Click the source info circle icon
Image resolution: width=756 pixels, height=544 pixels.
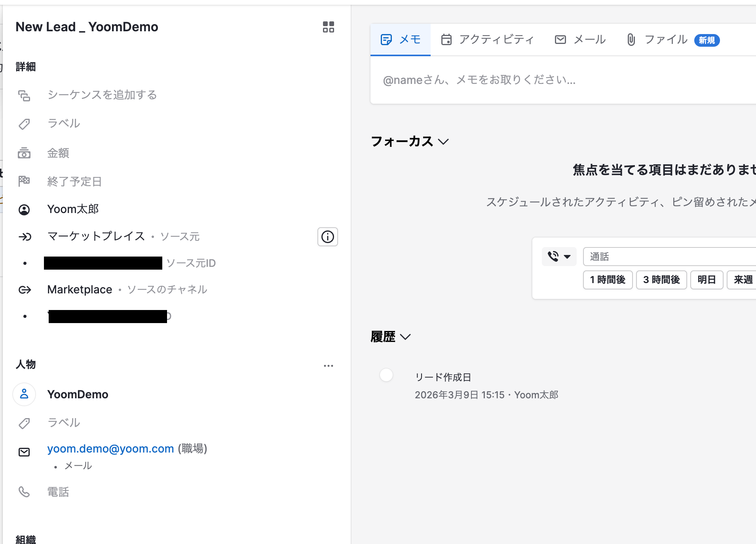pyautogui.click(x=327, y=237)
